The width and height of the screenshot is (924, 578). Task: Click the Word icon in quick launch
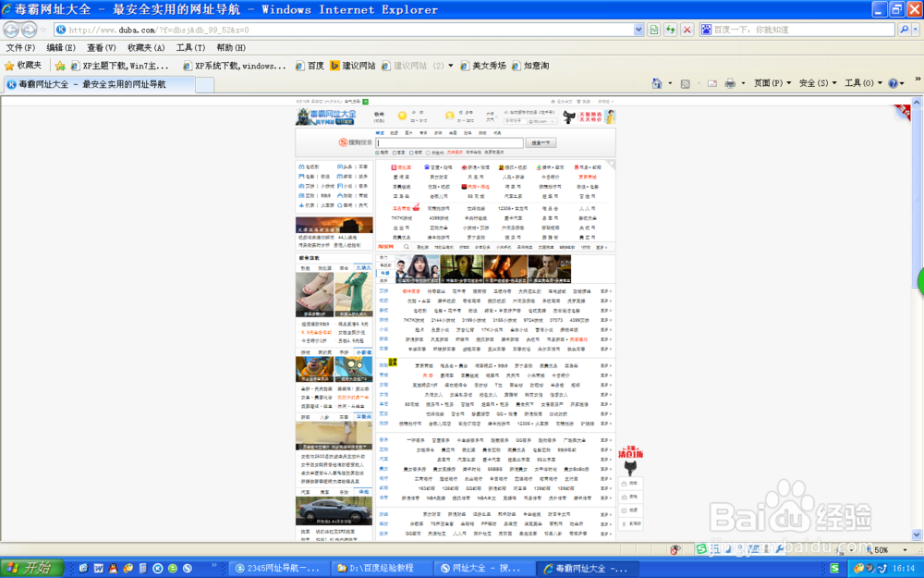tap(99, 568)
